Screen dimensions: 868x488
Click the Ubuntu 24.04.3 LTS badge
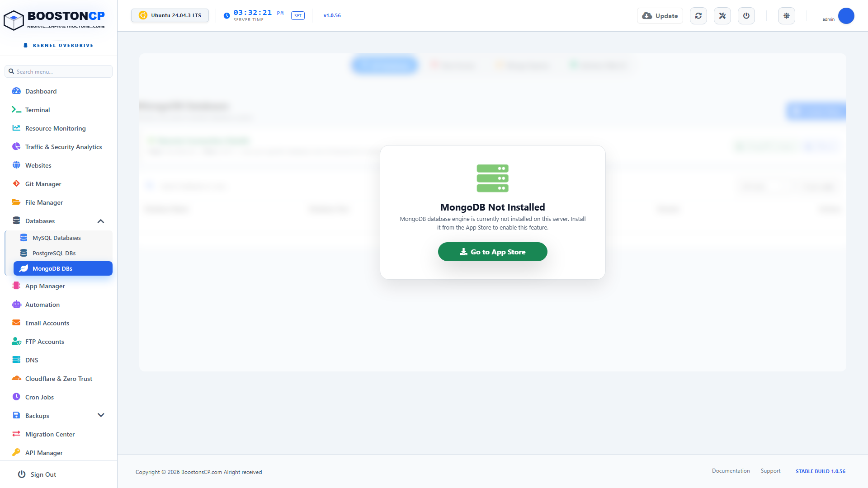pyautogui.click(x=170, y=15)
